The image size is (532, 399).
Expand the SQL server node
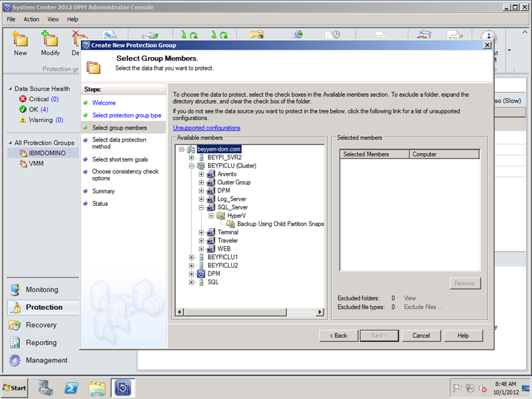tap(192, 282)
